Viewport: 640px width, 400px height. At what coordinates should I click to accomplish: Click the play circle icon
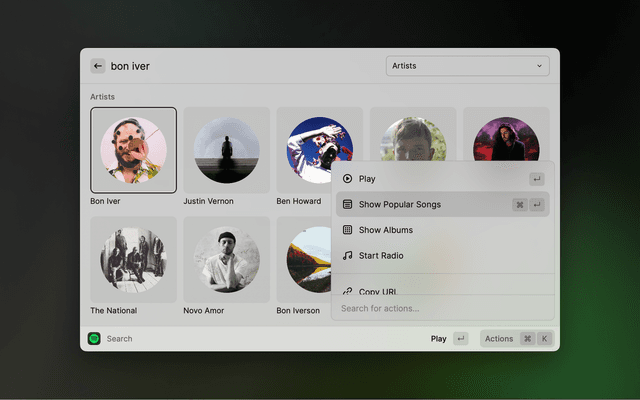(x=347, y=179)
